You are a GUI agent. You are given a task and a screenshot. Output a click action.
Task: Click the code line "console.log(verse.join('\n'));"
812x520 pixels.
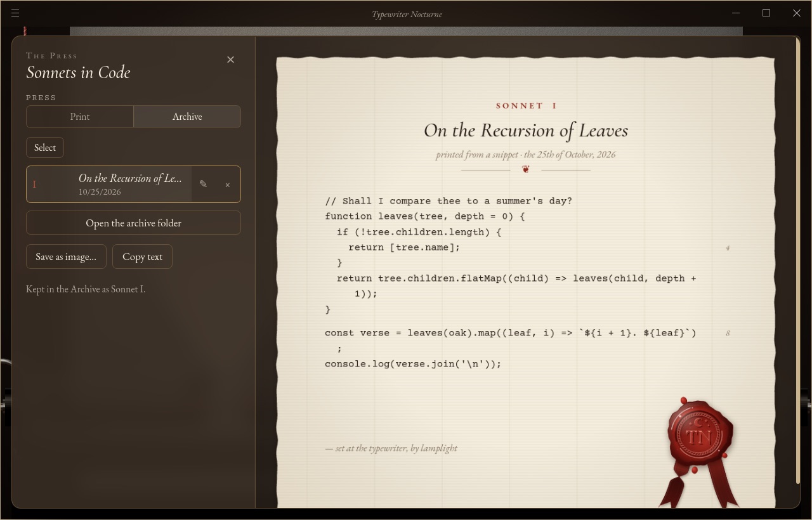tap(413, 364)
